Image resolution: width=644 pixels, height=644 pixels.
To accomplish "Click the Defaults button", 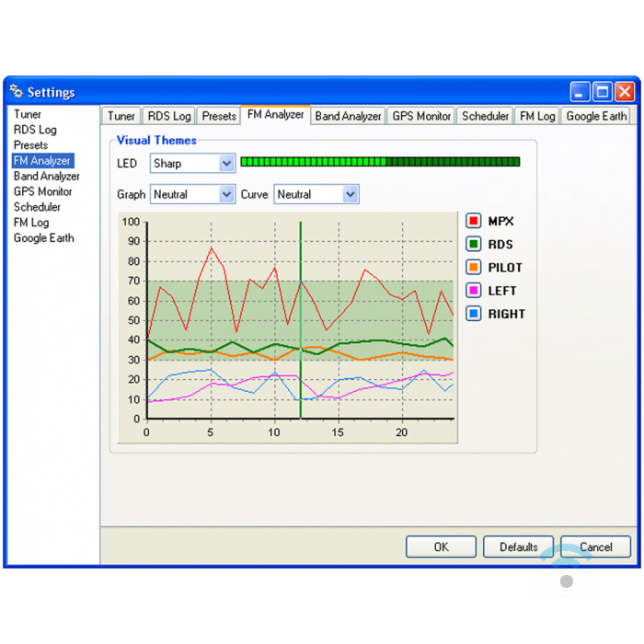I will (x=518, y=546).
